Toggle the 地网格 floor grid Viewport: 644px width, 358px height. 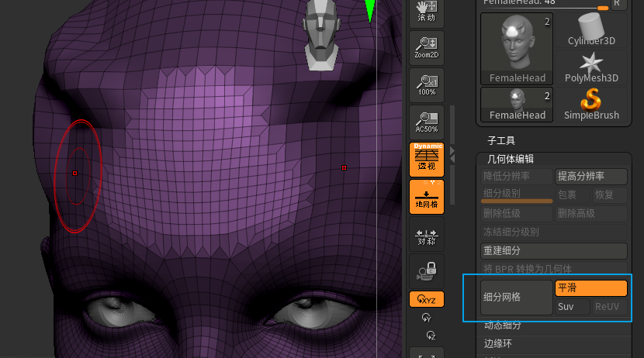[426, 197]
